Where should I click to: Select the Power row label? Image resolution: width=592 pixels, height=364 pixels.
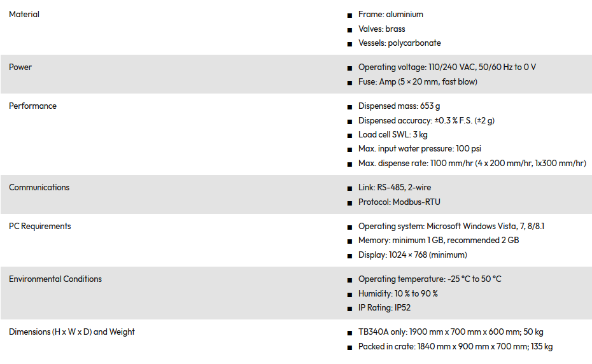click(20, 67)
